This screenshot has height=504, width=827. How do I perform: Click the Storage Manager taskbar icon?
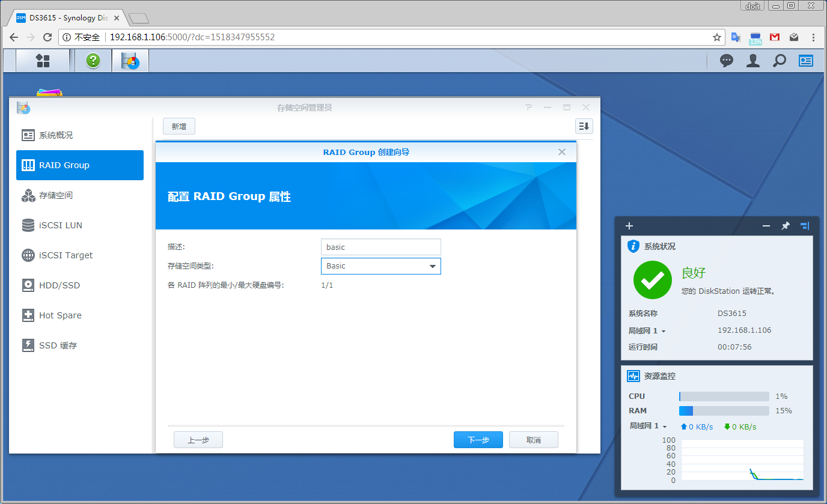coord(130,61)
